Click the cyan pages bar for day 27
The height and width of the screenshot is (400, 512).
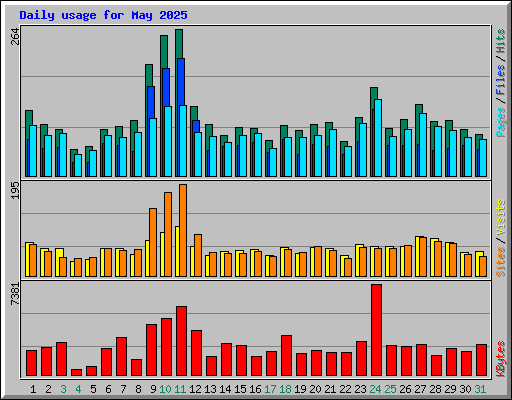click(423, 145)
